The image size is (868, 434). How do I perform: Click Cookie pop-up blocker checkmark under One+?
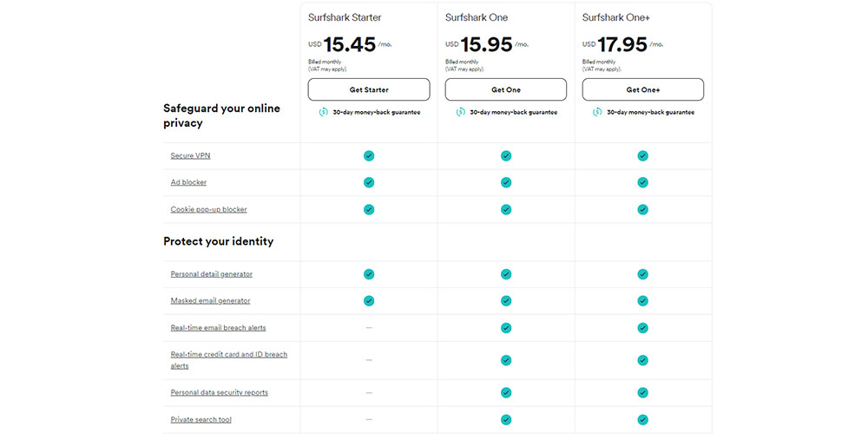pos(642,209)
